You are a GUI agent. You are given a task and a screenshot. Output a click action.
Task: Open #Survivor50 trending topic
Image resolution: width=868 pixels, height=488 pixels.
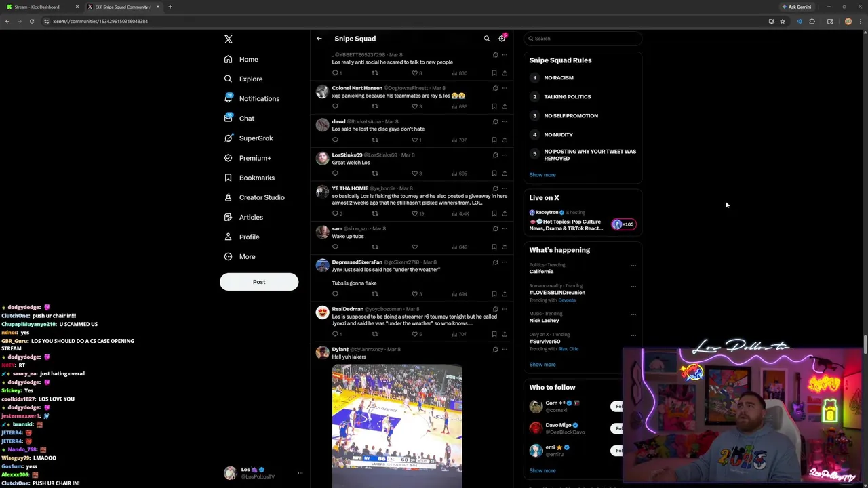545,342
